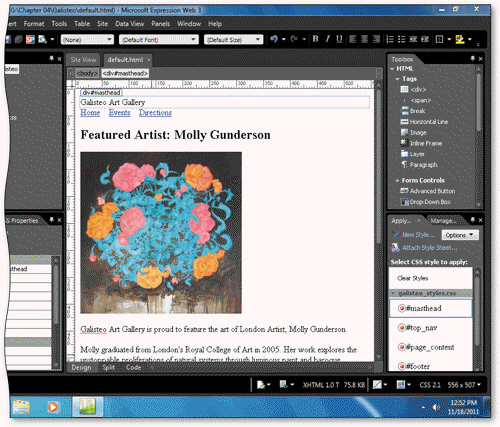This screenshot has height=427, width=500.
Task: Select the div tag in Toolbox
Action: pos(413,89)
